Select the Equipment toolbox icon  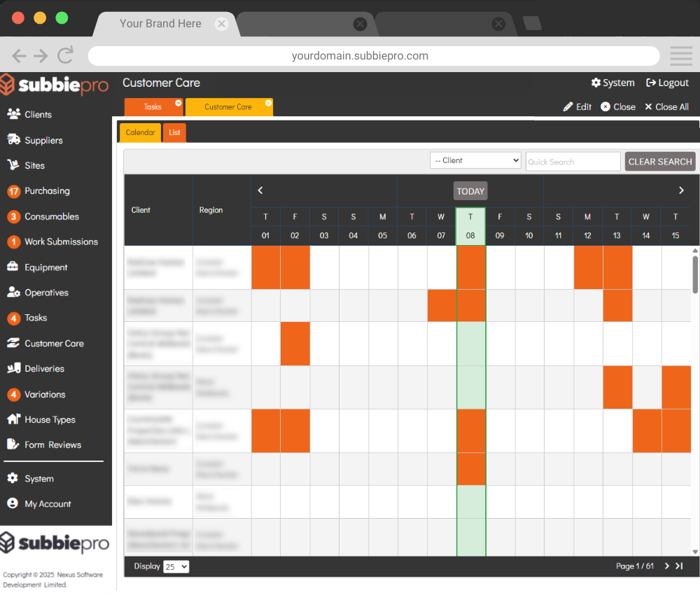tap(13, 267)
